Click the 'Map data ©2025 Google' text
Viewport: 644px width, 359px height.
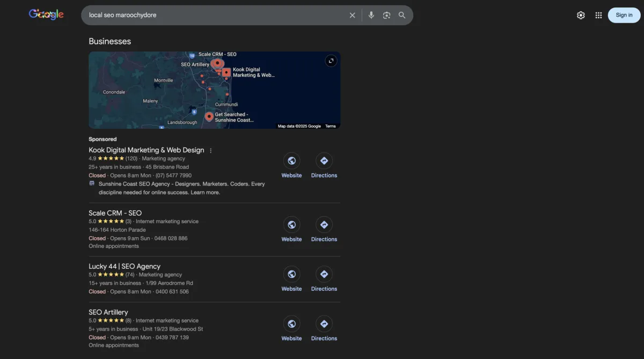299,126
